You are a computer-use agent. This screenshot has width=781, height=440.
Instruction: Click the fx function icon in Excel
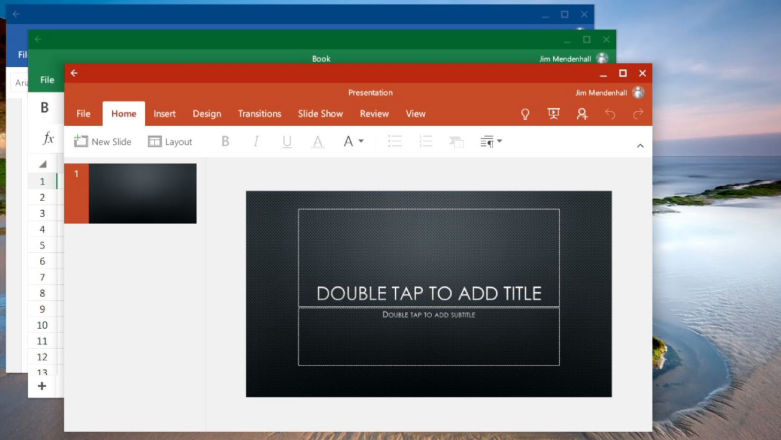(48, 138)
